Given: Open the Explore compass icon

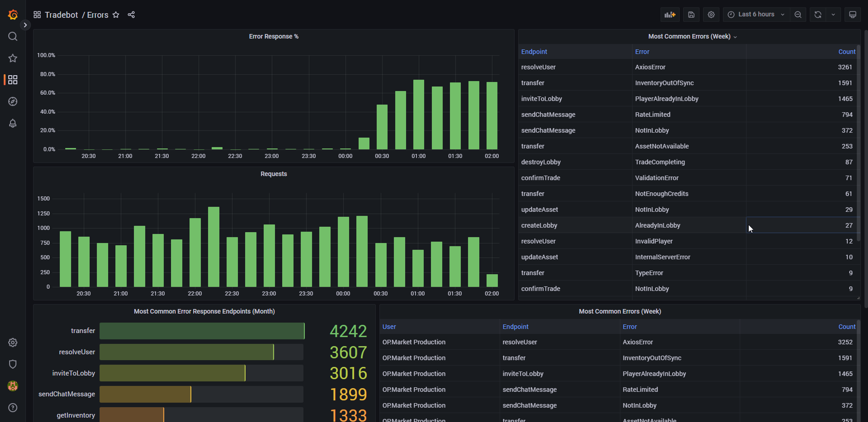Looking at the screenshot, I should tap(13, 102).
